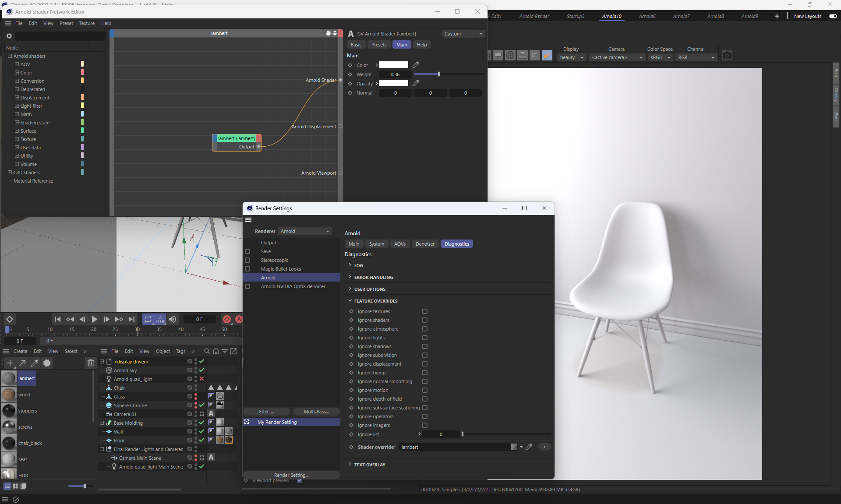Expand the LOG section in Diagnostics
This screenshot has height=504, width=841.
coord(358,265)
